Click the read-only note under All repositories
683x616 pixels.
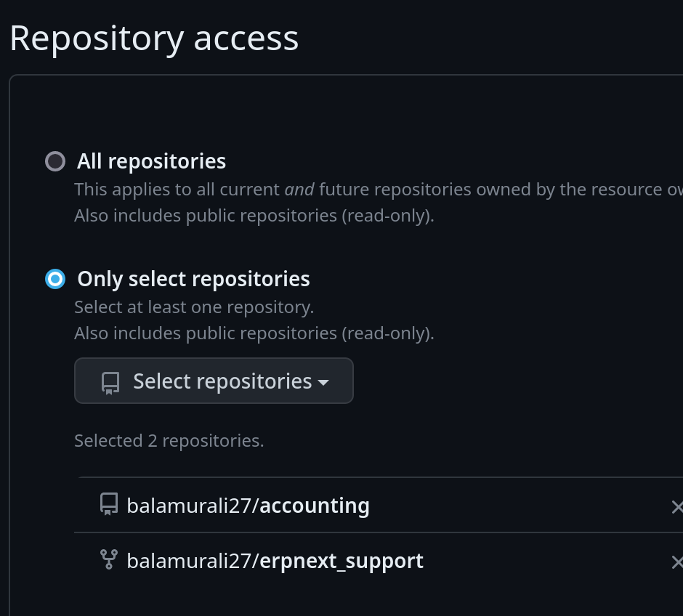[254, 216]
